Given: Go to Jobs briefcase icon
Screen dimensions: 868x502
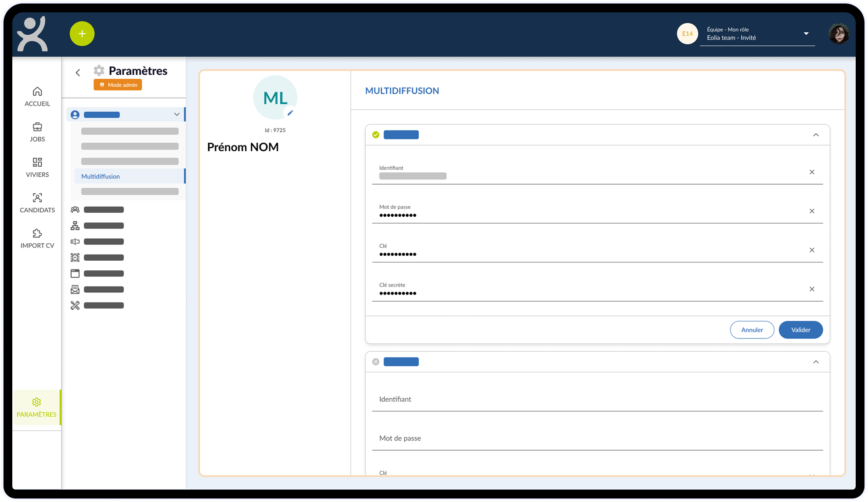Looking at the screenshot, I should point(37,127).
